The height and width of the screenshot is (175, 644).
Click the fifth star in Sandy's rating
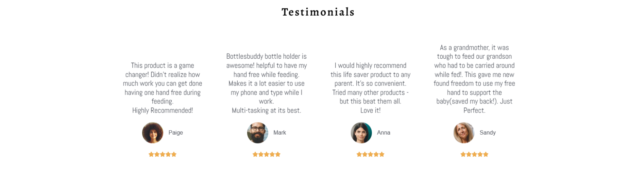486,154
